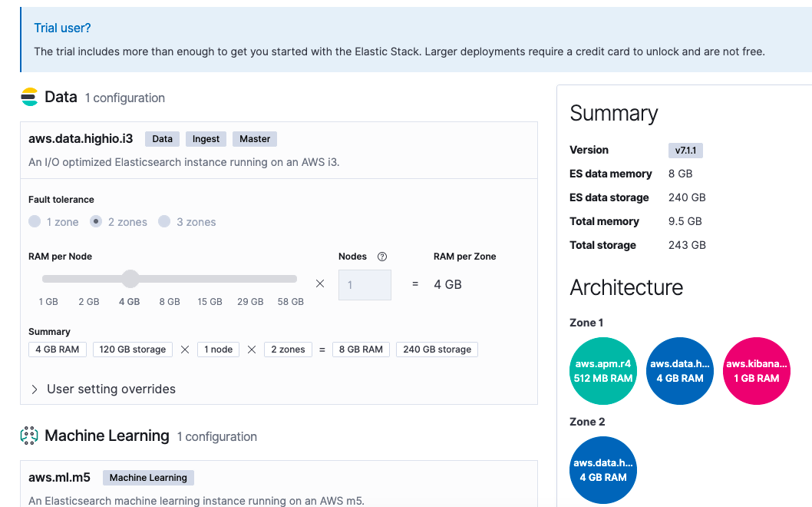
Task: Select 1 zone fault tolerance
Action: 35,221
